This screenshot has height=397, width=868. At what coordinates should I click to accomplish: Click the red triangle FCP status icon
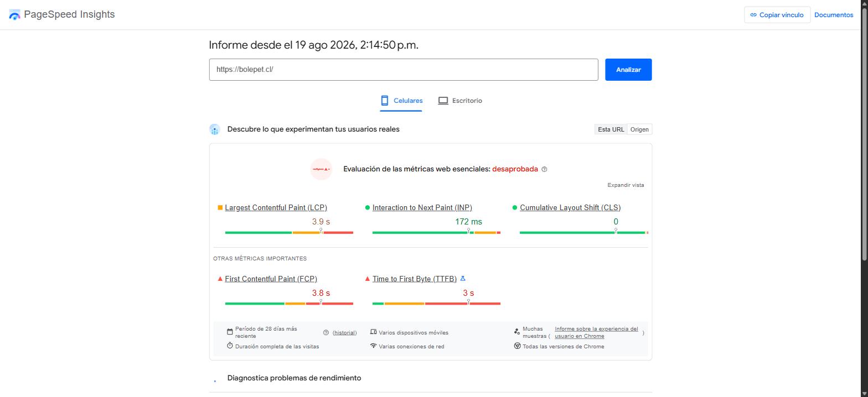tap(220, 279)
